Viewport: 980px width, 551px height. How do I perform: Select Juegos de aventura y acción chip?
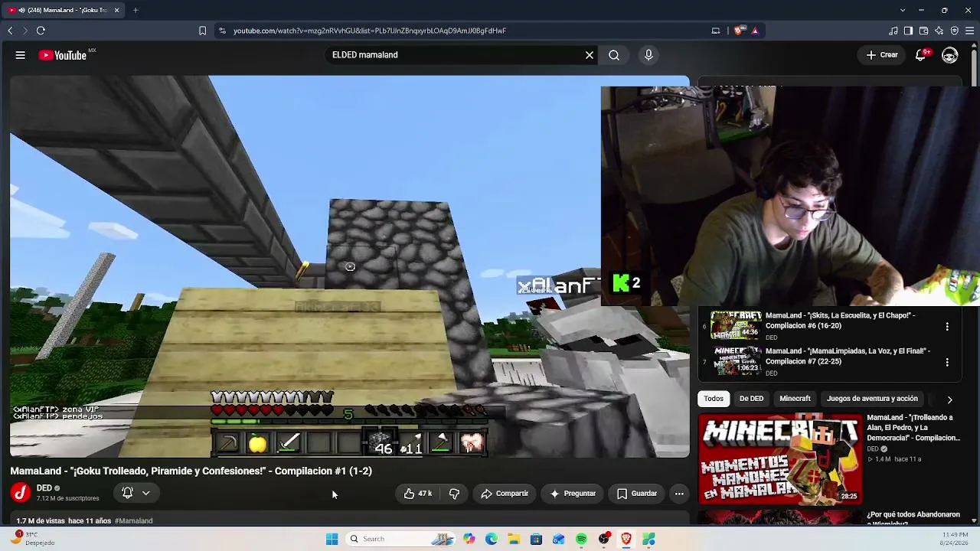tap(872, 399)
